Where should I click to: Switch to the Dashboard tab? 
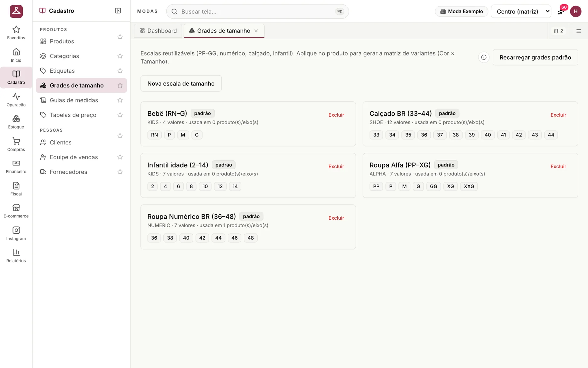[x=158, y=31]
